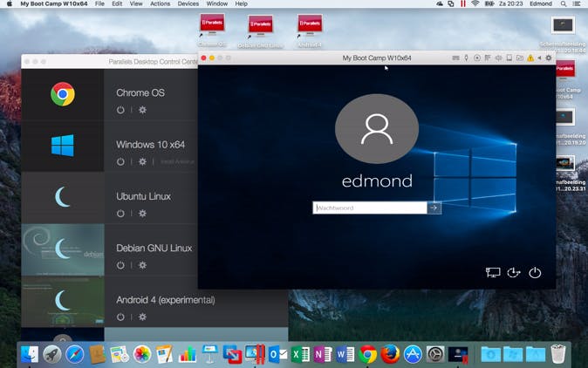588x368 pixels.
Task: Click the yellow warning icon in VM title bar
Action: click(530, 58)
